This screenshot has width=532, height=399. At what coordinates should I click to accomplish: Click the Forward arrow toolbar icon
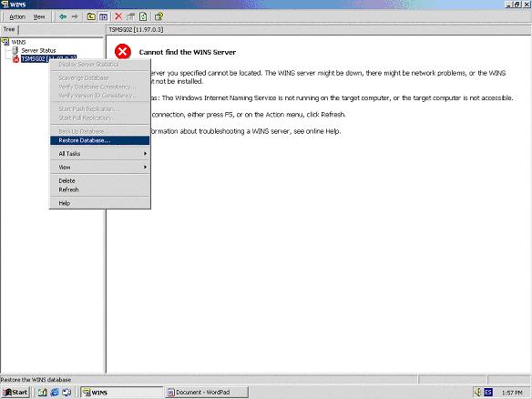pos(75,16)
